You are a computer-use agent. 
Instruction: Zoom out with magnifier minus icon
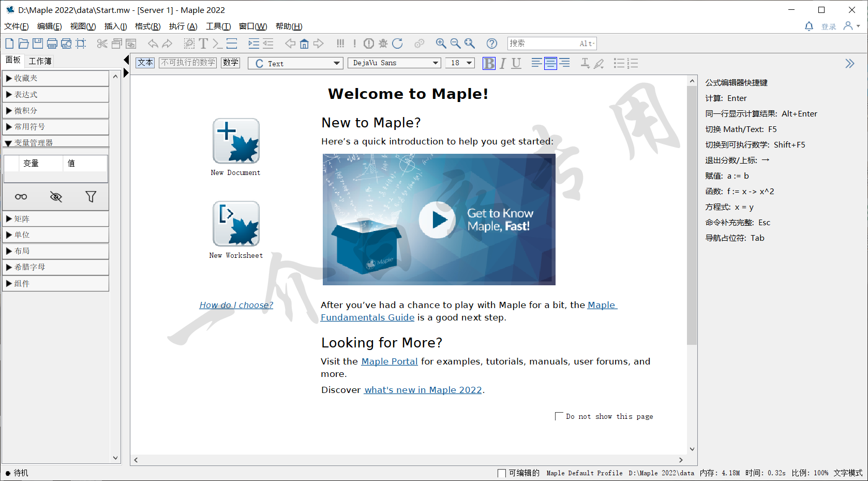455,43
